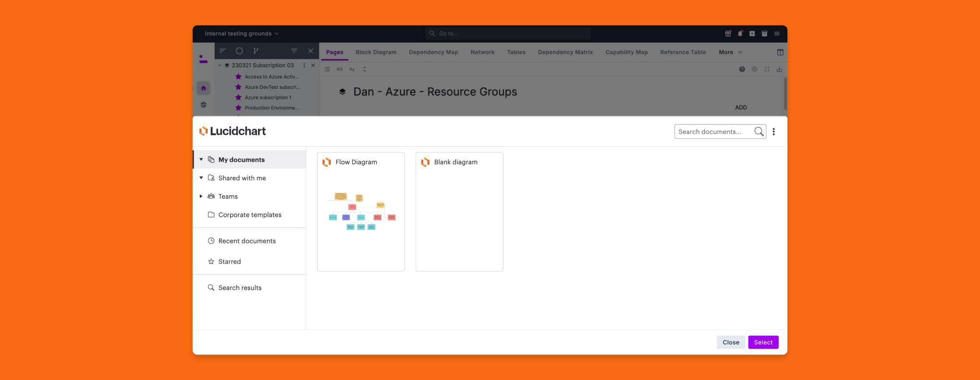Click the Close button in Lucidchart dialog
The height and width of the screenshot is (380, 980).
point(731,342)
